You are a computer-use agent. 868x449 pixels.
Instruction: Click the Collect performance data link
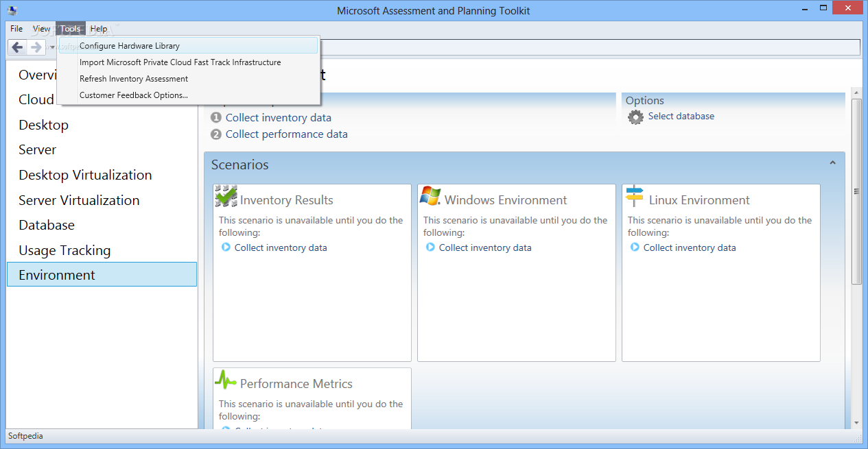[287, 134]
